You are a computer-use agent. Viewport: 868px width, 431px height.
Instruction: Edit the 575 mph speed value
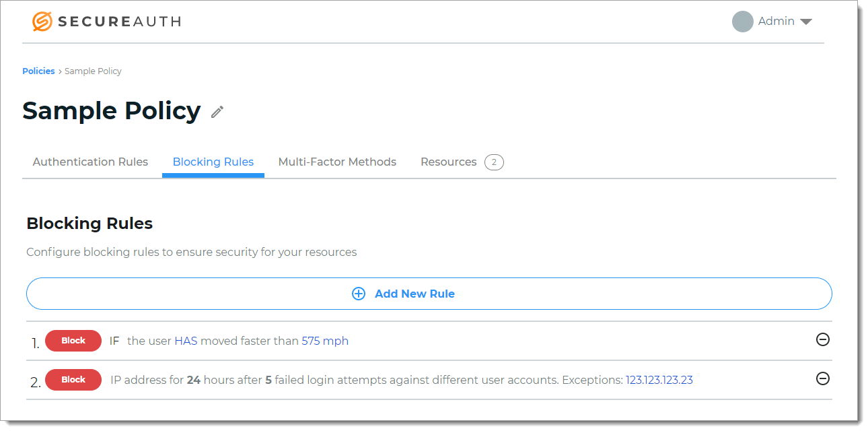click(x=325, y=341)
